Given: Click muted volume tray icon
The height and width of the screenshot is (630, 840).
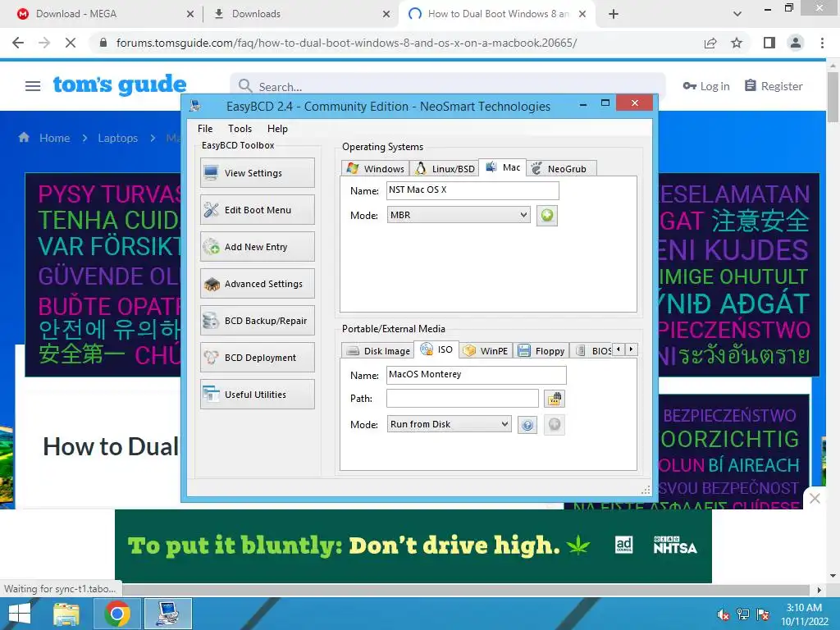Looking at the screenshot, I should pos(723,614).
